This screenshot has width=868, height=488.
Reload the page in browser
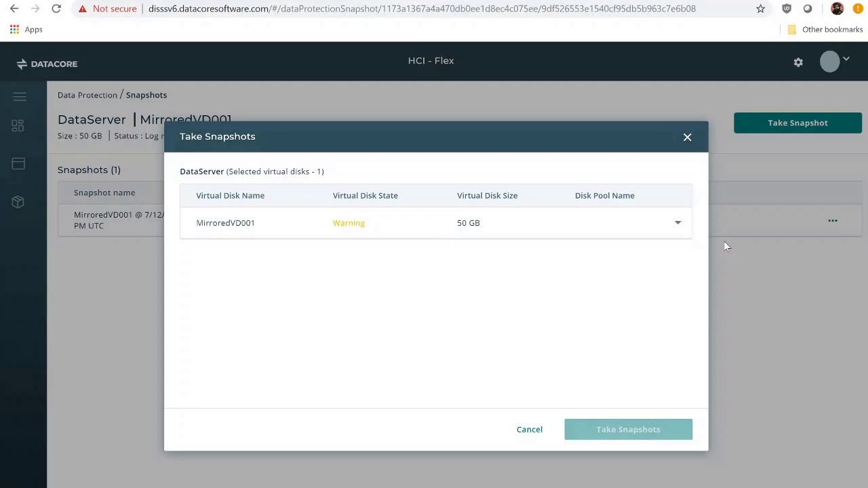[56, 9]
